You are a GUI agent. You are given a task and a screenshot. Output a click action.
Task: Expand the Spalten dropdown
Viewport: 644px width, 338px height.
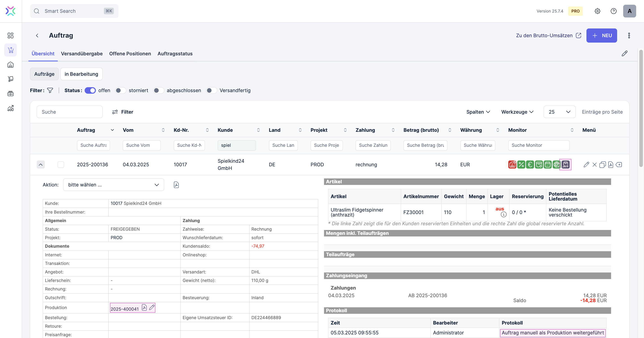pyautogui.click(x=478, y=112)
